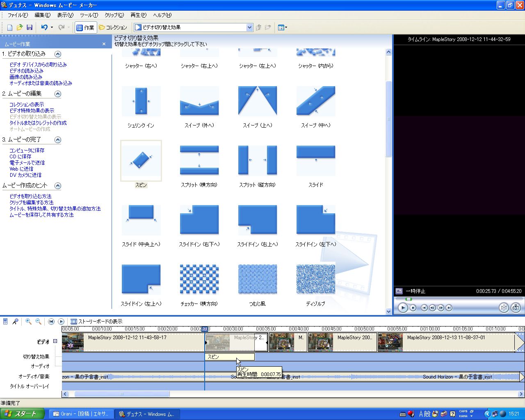Click the ビデオ特殊効果の表示 link

pyautogui.click(x=32, y=111)
